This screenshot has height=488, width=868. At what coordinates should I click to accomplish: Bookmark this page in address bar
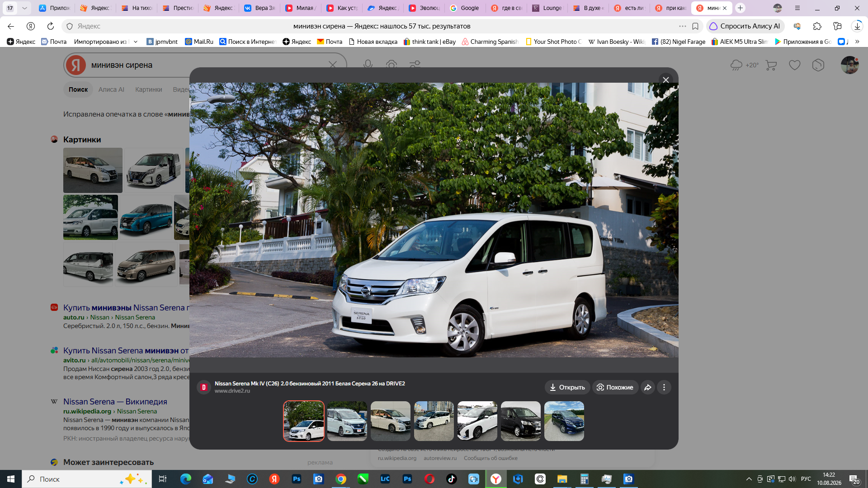695,26
